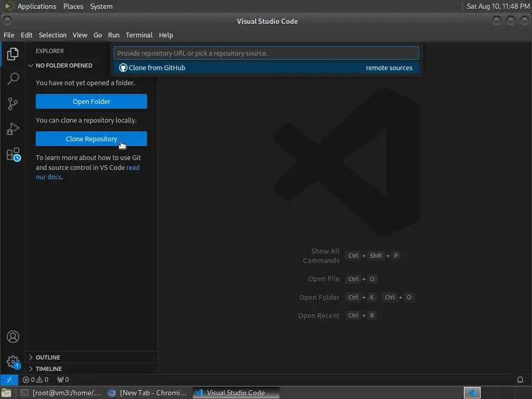The height and width of the screenshot is (399, 532).
Task: Click the 'Open Recent' shortcut hint
Action: click(x=318, y=315)
